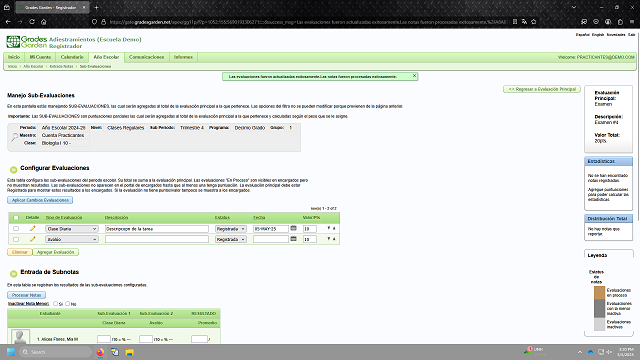Toggle select-all checkbox in evaluations header
This screenshot has width=640, height=360.
(x=16, y=218)
